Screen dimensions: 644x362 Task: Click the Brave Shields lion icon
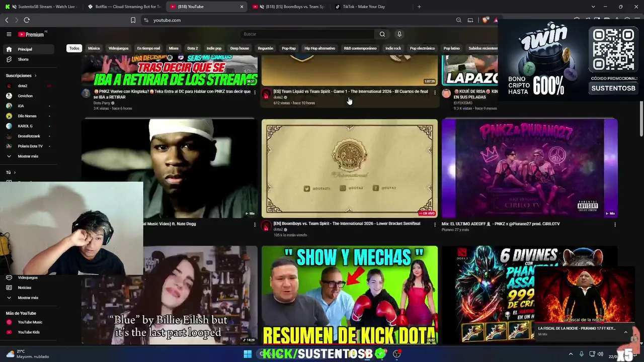pyautogui.click(x=485, y=20)
